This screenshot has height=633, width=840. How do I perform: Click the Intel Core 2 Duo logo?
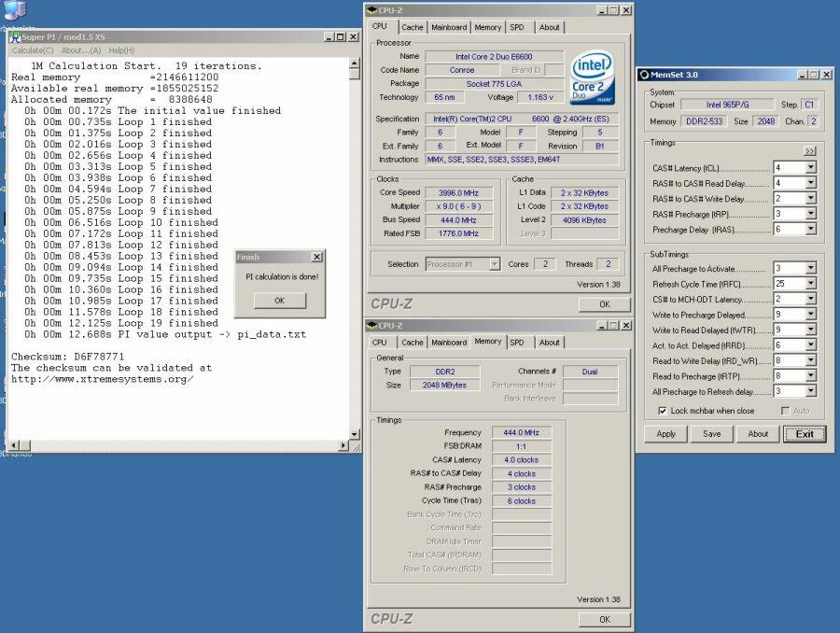592,77
